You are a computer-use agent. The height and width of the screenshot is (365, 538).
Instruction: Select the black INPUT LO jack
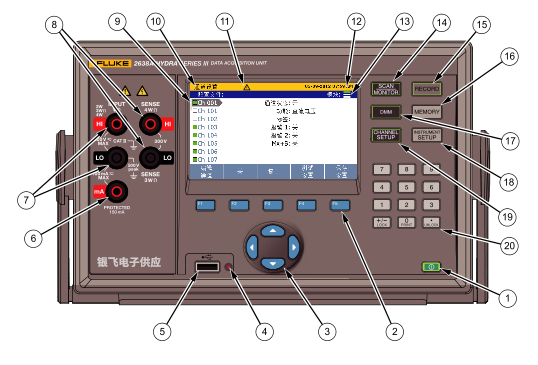point(116,157)
